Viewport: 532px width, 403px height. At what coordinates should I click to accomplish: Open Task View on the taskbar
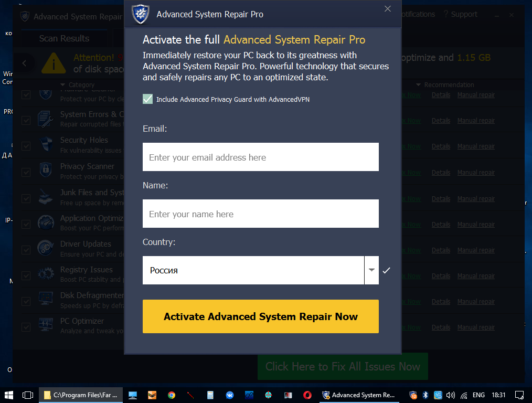click(28, 395)
